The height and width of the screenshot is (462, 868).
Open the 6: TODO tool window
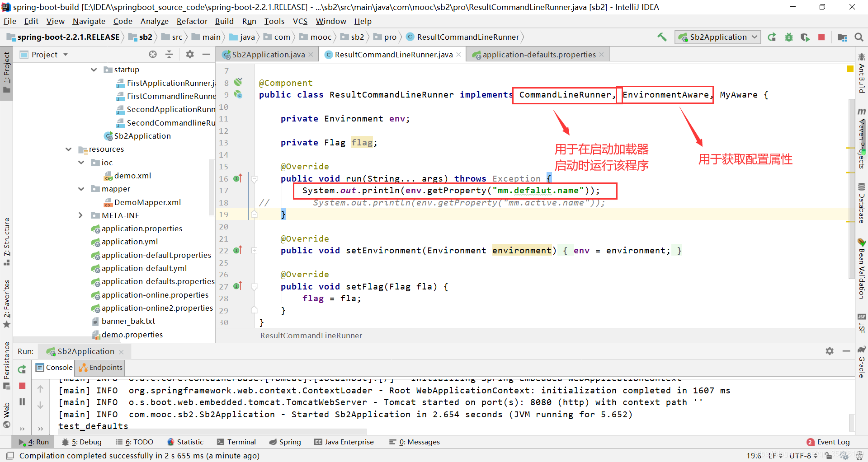tap(135, 442)
